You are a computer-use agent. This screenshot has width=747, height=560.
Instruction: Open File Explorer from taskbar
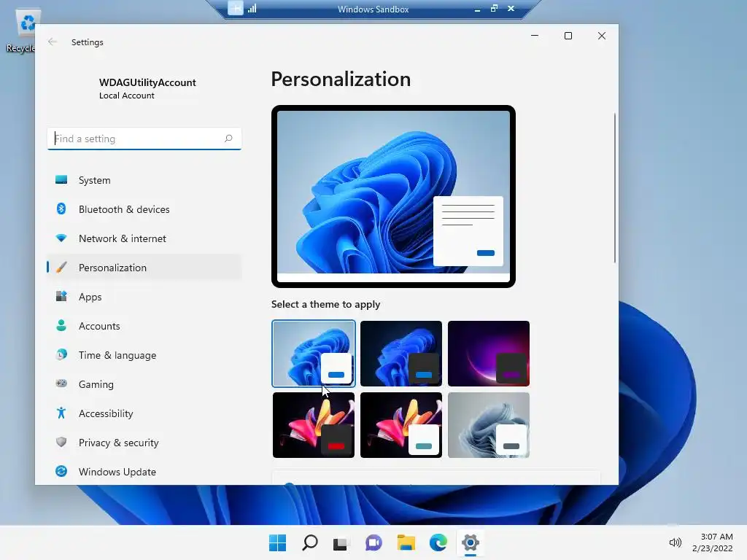(406, 542)
